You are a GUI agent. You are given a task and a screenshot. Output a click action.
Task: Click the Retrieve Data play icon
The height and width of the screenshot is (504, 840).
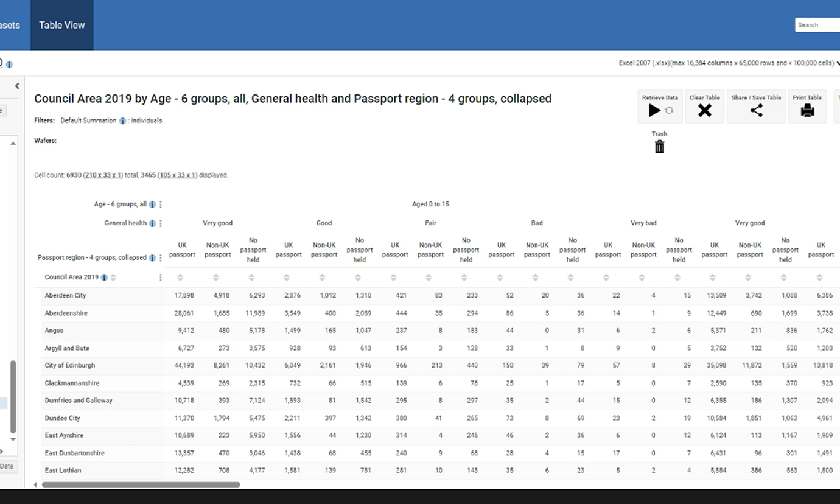pyautogui.click(x=654, y=111)
